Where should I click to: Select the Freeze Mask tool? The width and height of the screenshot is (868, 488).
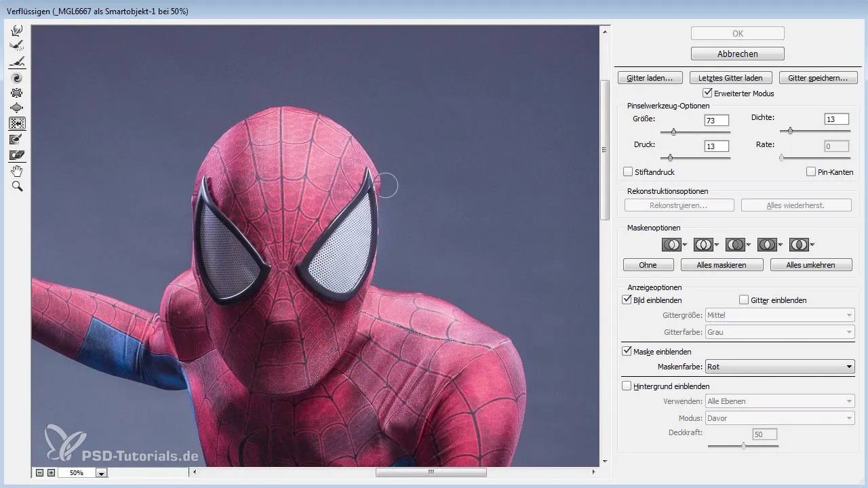click(x=18, y=139)
